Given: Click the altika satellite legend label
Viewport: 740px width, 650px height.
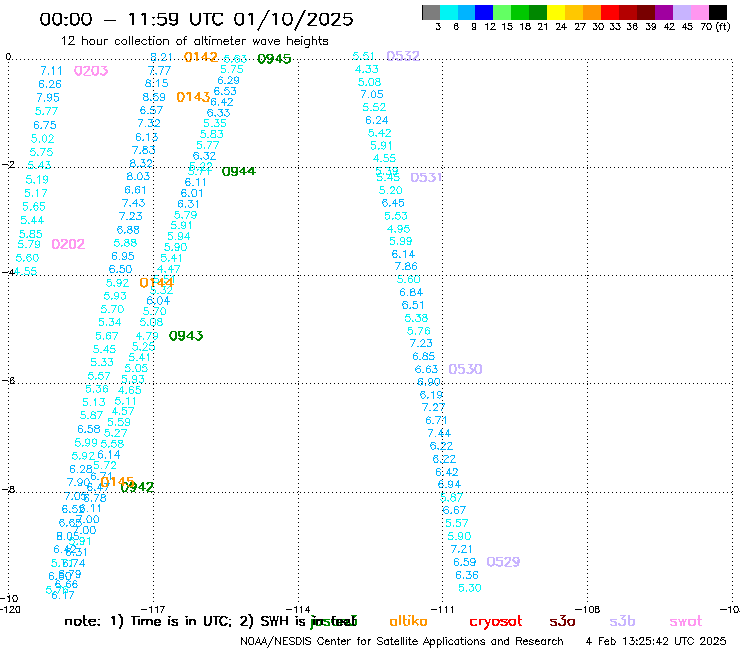Looking at the screenshot, I should tap(408, 621).
